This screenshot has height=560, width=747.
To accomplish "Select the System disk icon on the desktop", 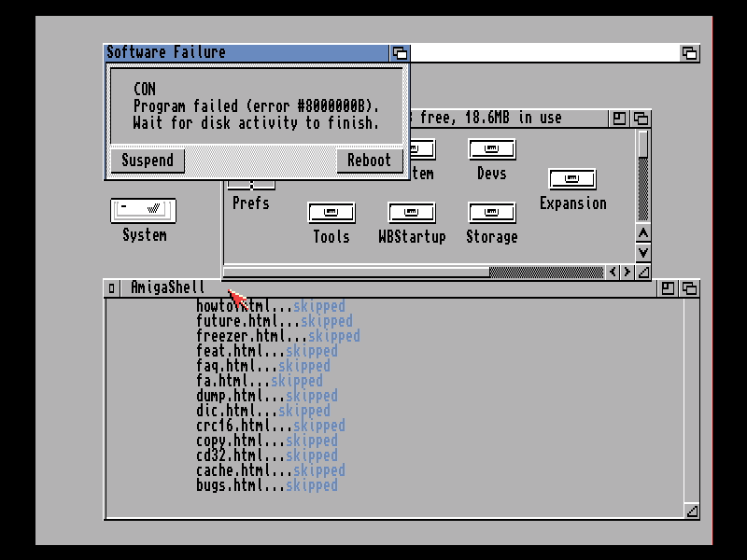I will [144, 210].
